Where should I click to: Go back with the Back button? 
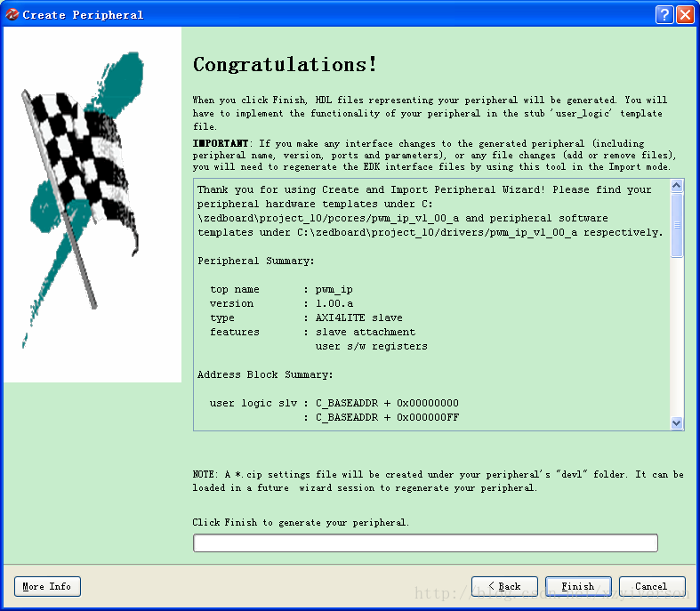tap(504, 586)
